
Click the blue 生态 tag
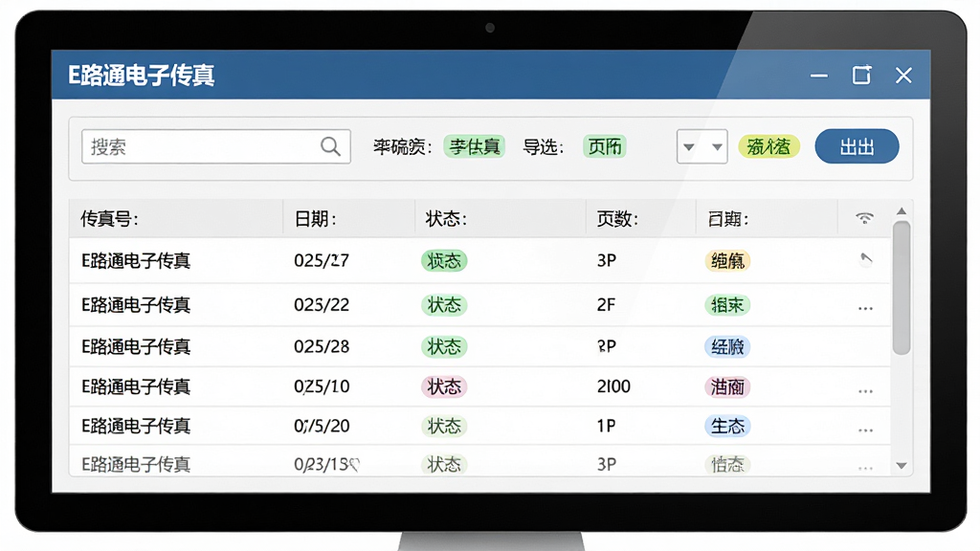point(727,426)
